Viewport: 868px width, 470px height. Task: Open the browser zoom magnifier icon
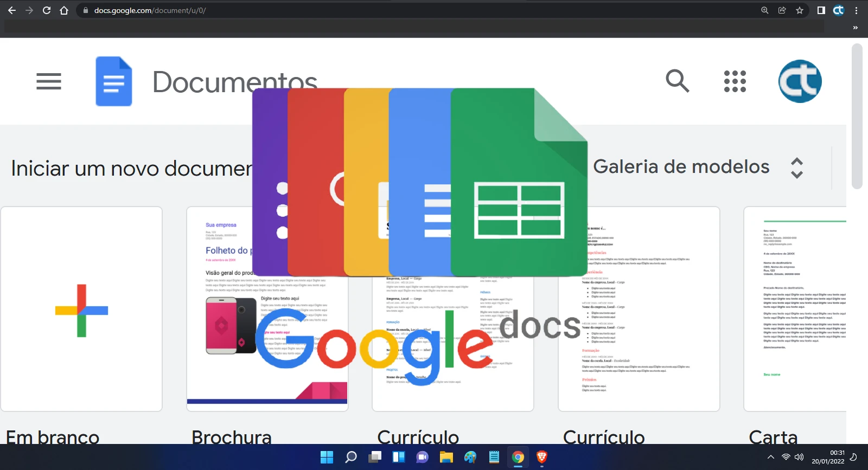764,10
